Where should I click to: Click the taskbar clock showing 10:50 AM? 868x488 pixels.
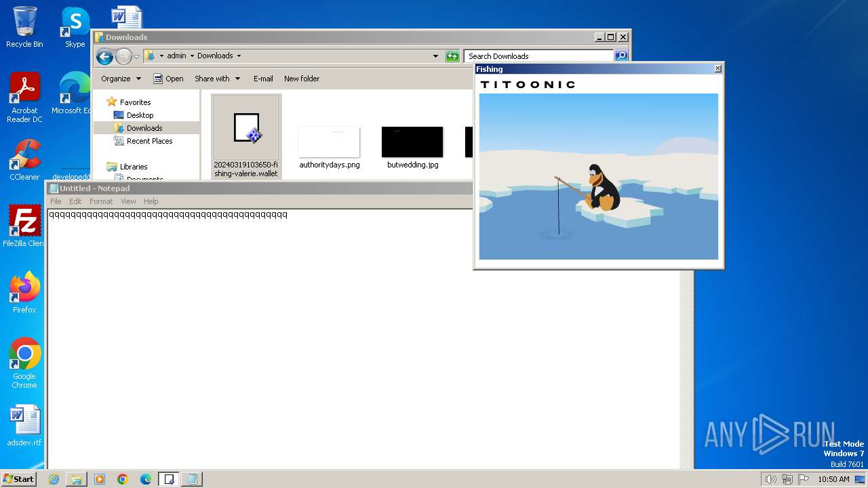833,479
